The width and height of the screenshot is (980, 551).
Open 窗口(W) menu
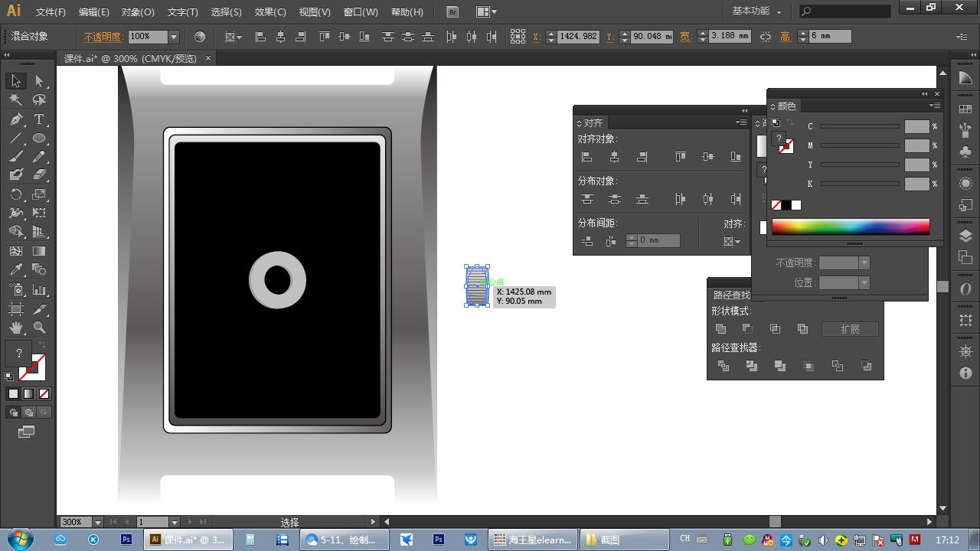361,12
